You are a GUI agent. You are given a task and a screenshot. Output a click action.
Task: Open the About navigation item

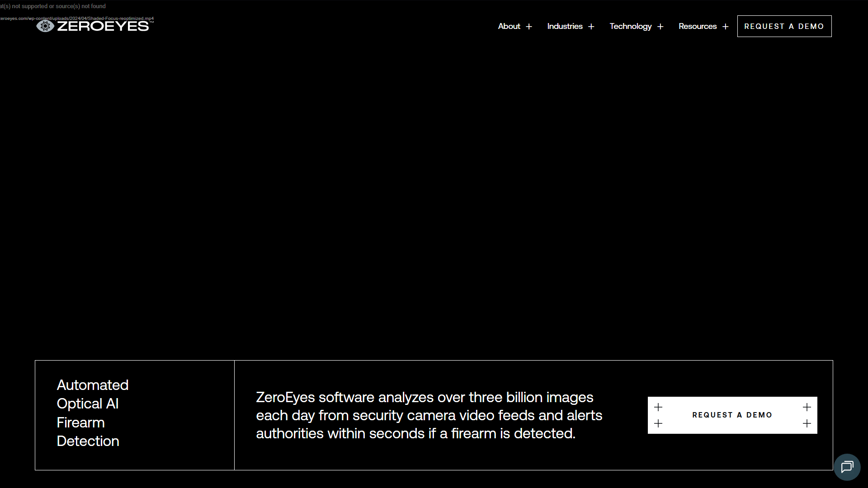[x=509, y=26]
